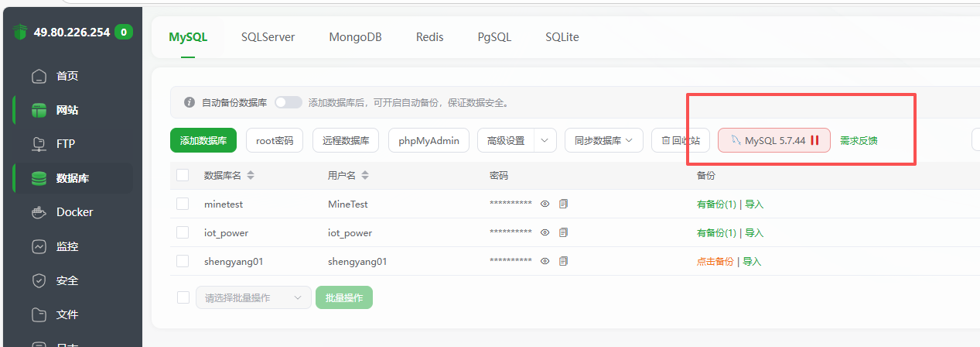Copy password of shengyang01 database
This screenshot has width=980, height=347.
(563, 261)
